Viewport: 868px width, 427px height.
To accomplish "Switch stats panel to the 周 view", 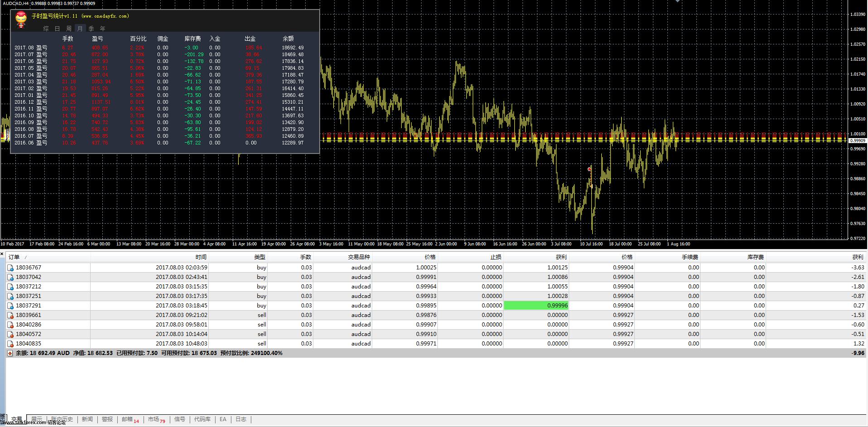I will [69, 29].
